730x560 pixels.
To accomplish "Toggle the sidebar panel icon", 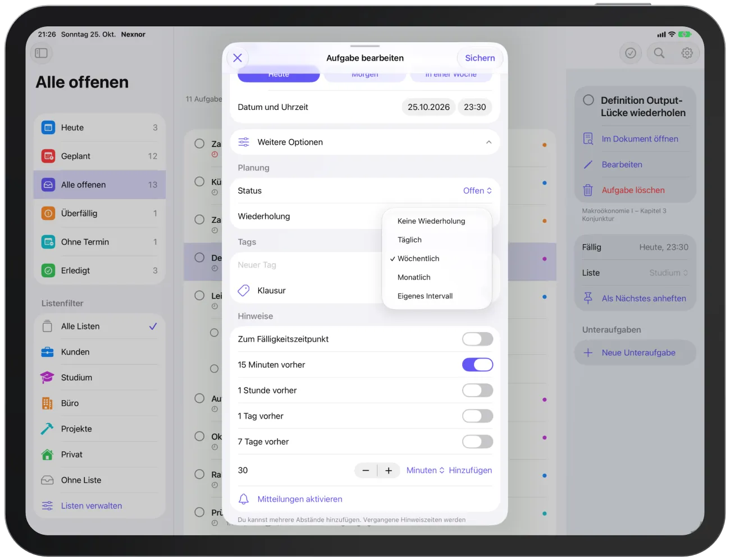I will pos(41,53).
